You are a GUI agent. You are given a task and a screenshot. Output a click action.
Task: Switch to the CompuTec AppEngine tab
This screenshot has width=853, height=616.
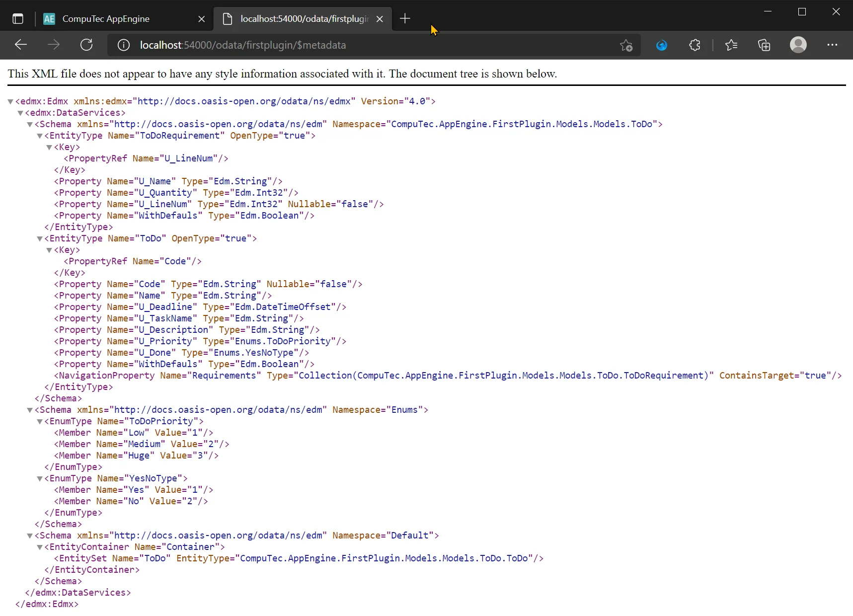pyautogui.click(x=106, y=19)
